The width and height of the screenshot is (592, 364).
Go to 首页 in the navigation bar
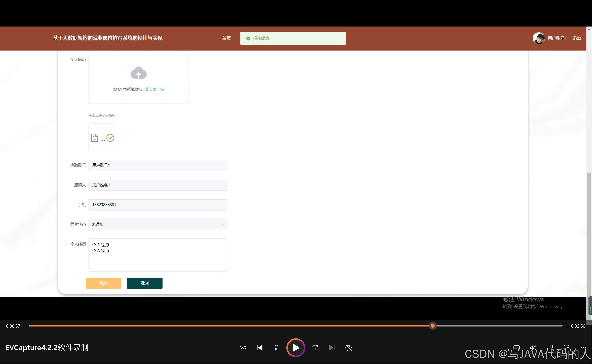pos(226,38)
